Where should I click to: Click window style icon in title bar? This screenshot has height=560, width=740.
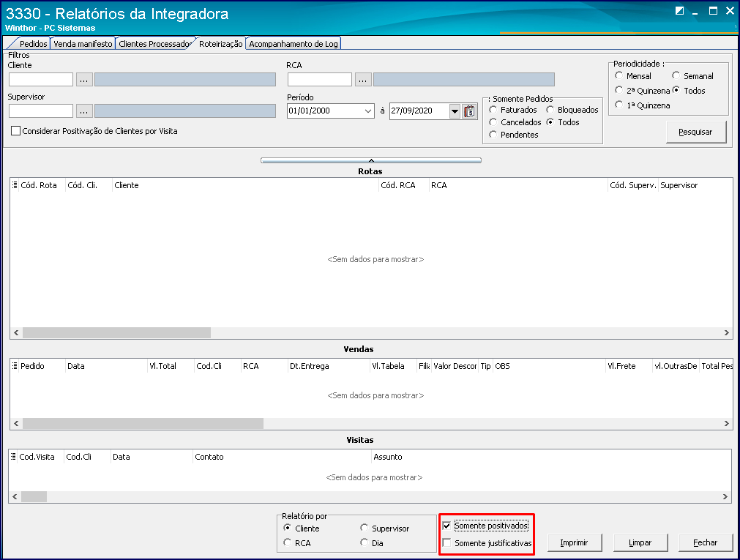679,11
